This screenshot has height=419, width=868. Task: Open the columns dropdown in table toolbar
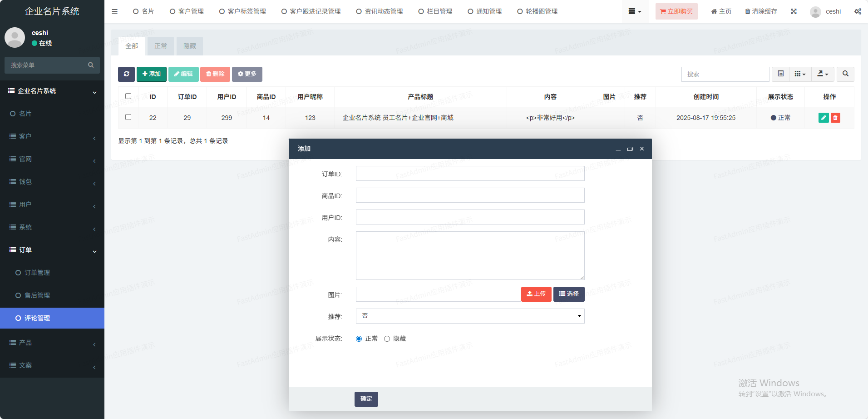[x=800, y=74]
